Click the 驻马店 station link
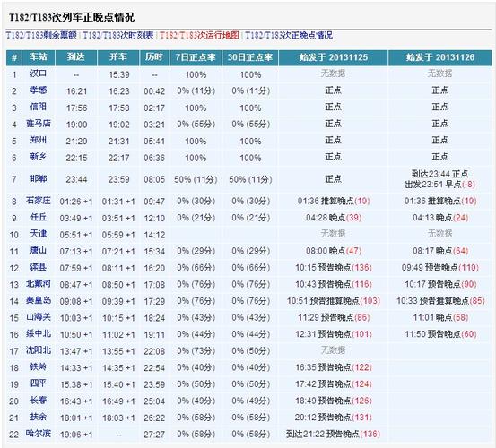Screen dimensions: 496x448 coord(39,124)
